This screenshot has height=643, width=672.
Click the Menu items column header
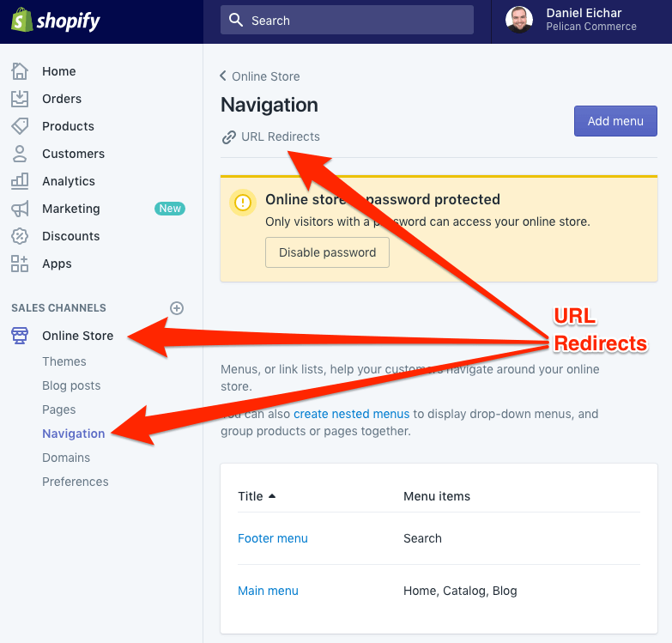437,496
